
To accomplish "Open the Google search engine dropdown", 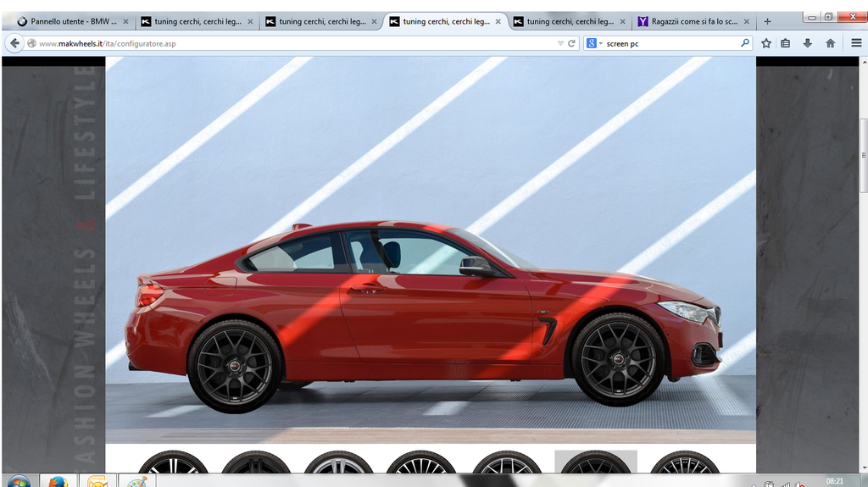I will click(593, 43).
